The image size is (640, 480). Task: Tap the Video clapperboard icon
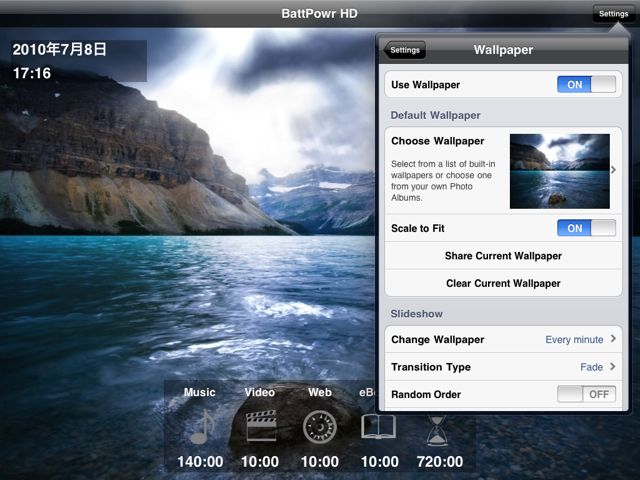[261, 426]
